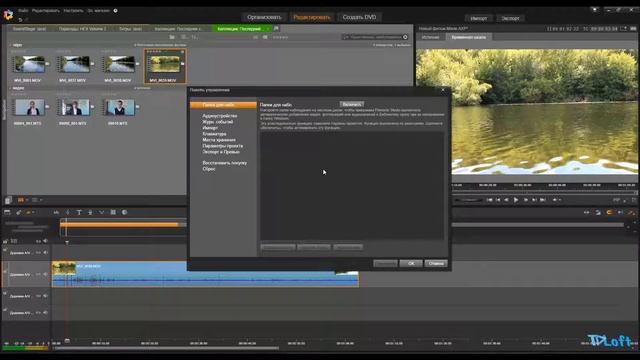
Task: Open the Файл menu
Action: 23,11
